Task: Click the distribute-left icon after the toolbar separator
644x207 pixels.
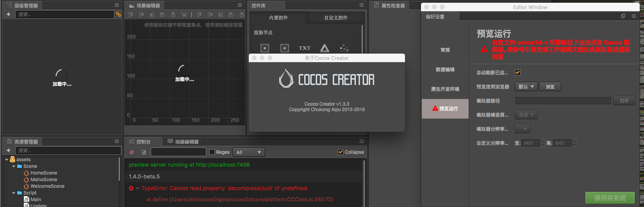Action: (231, 14)
